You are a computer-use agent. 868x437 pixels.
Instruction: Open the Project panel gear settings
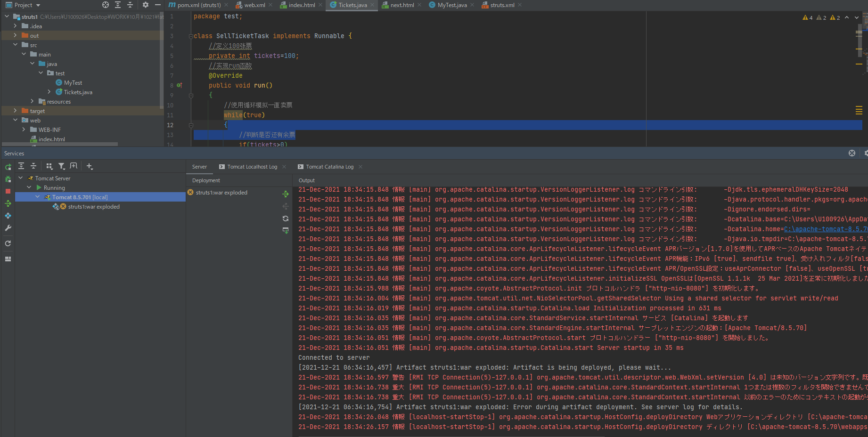146,5
